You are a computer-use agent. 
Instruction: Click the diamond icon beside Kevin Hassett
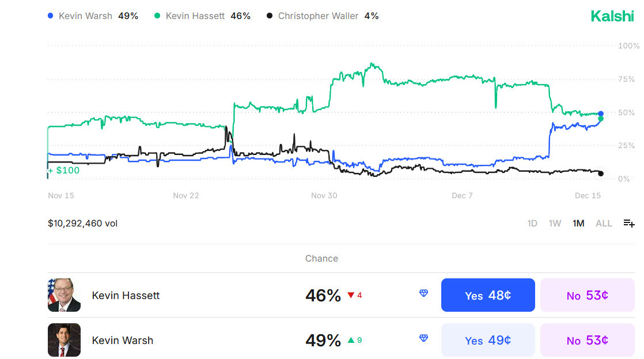click(424, 294)
